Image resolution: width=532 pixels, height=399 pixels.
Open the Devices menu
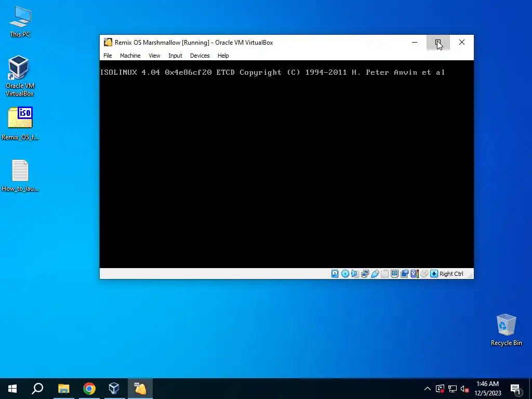[199, 56]
